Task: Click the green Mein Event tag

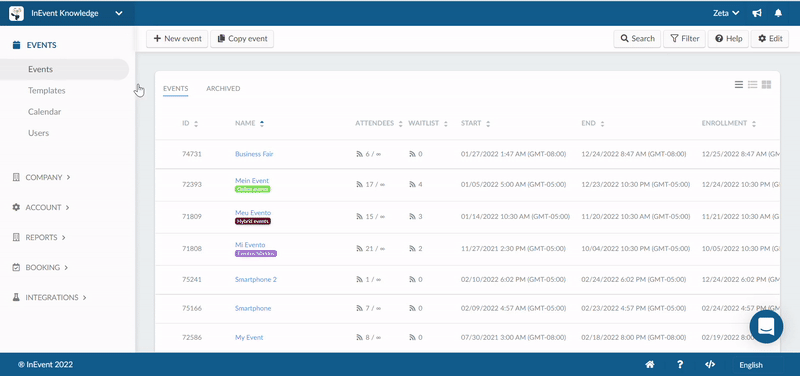Action: (x=253, y=189)
